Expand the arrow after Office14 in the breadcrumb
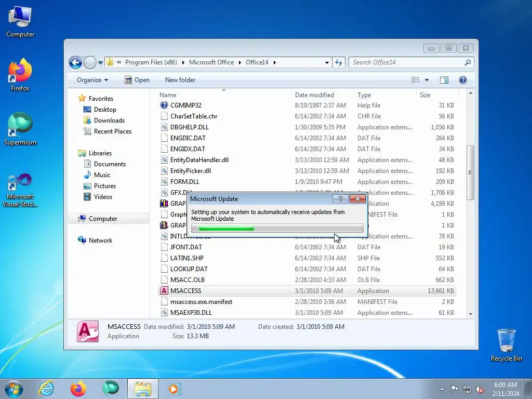Image resolution: width=532 pixels, height=399 pixels. pyautogui.click(x=274, y=62)
